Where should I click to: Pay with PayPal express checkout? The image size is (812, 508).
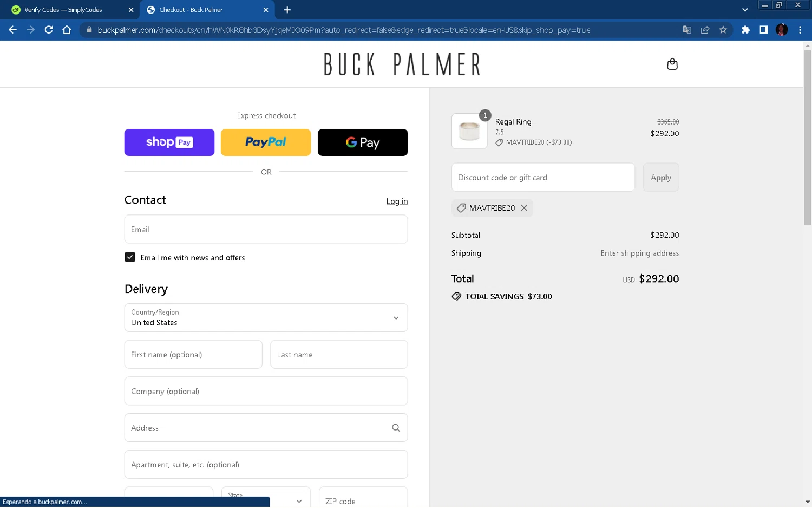266,142
